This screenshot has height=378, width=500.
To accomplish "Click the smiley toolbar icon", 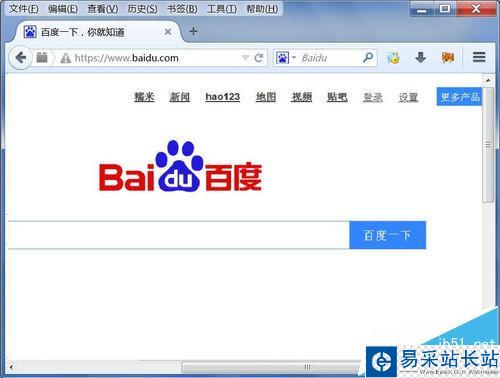I will pos(393,58).
